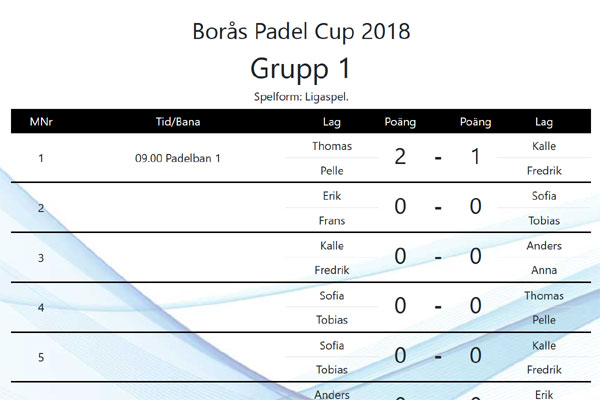Click the MNr column header
The width and height of the screenshot is (600, 400).
point(41,122)
